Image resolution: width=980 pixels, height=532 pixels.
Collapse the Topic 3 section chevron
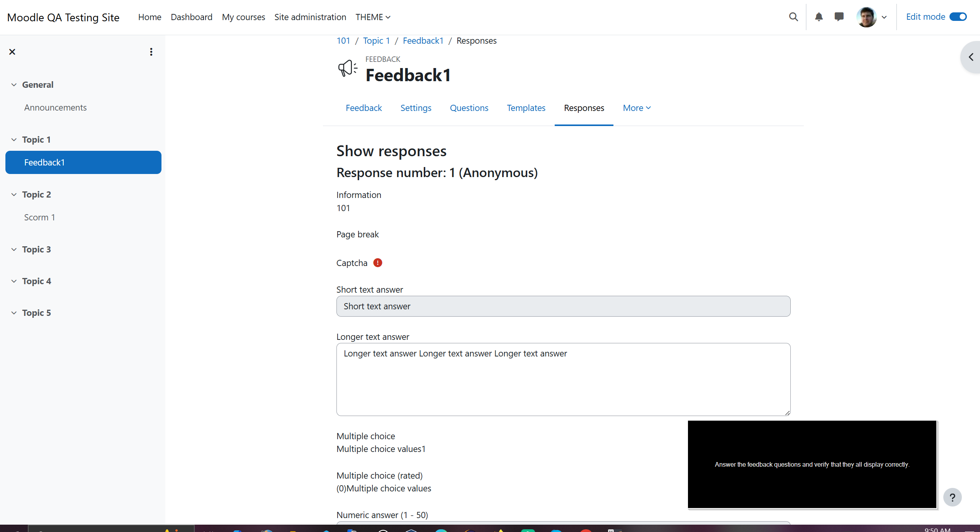(x=14, y=249)
